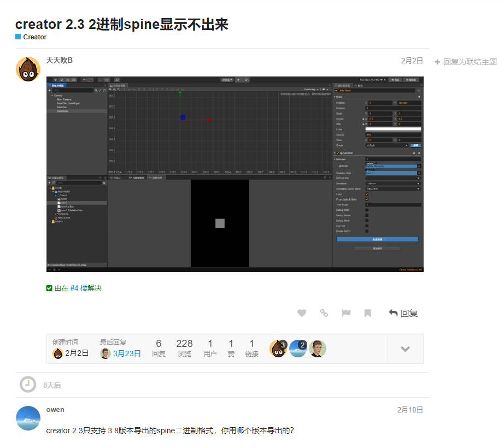Image resolution: width=504 pixels, height=448 pixels.
Task: Like the post with the heart toggle
Action: pos(302,313)
